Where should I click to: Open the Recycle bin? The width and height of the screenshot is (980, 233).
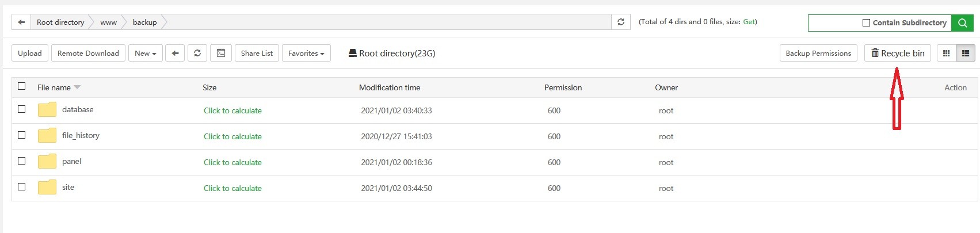tap(898, 54)
